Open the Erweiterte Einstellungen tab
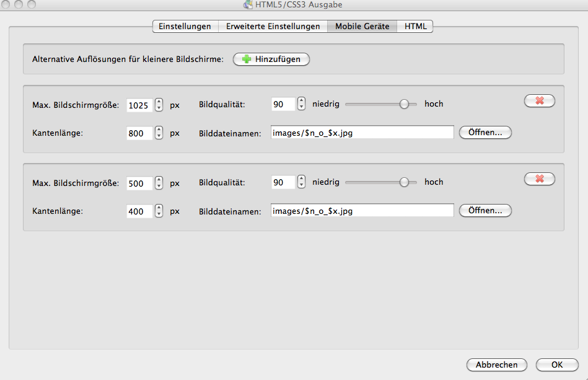588x380 pixels. point(273,27)
